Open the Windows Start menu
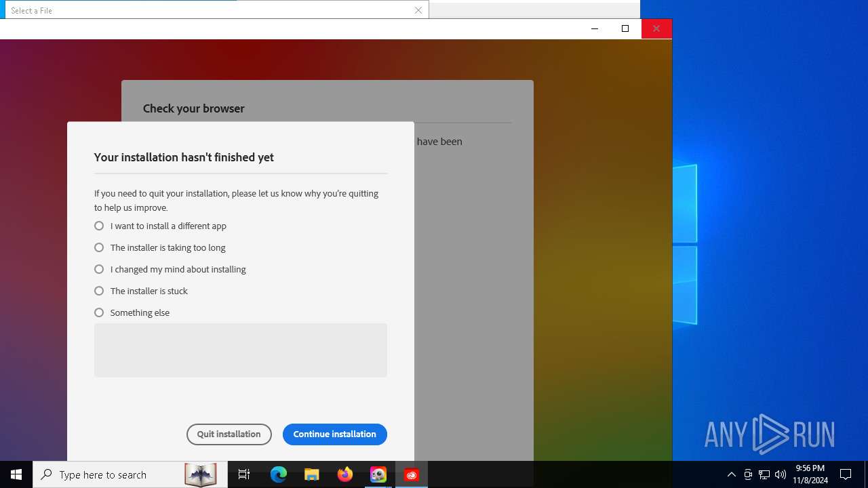This screenshot has width=868, height=488. click(16, 474)
